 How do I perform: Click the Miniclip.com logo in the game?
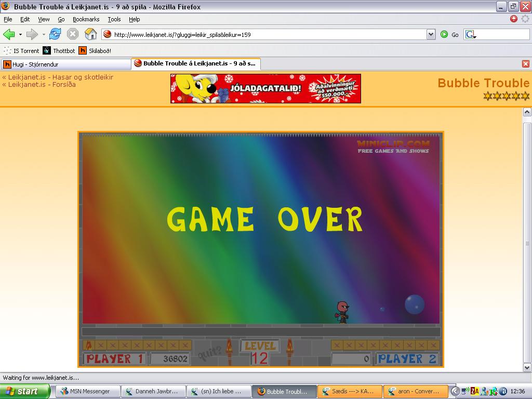(393, 147)
